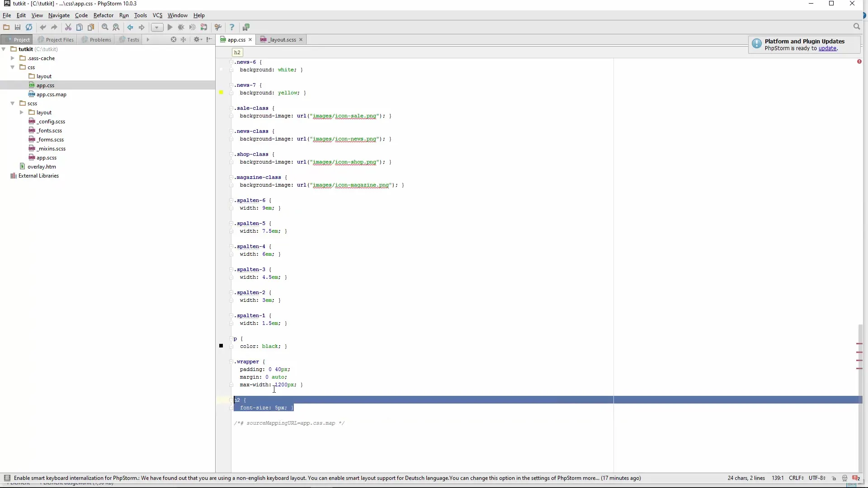The image size is (868, 488).
Task: Select app.css.map in project tree
Action: pos(47,94)
